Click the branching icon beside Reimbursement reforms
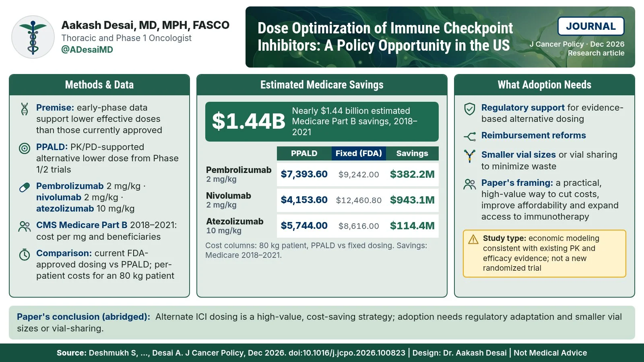The height and width of the screenshot is (362, 644). (x=470, y=137)
